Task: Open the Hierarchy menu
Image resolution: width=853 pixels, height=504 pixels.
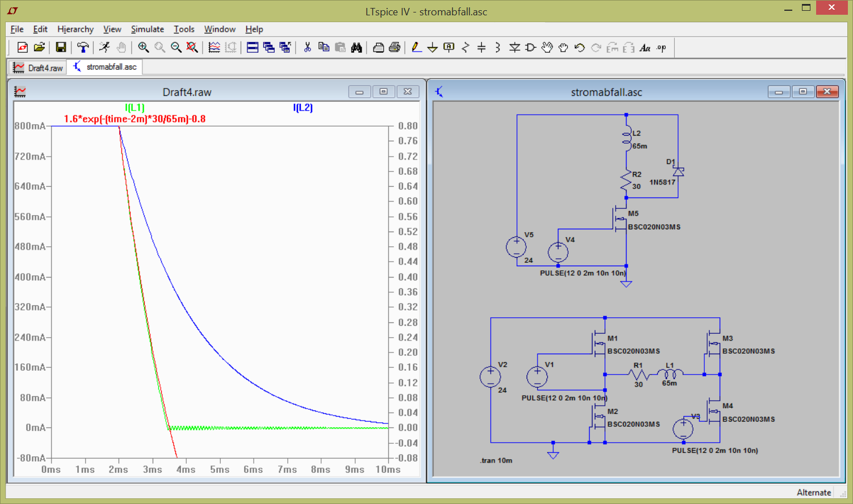Action: (75, 29)
